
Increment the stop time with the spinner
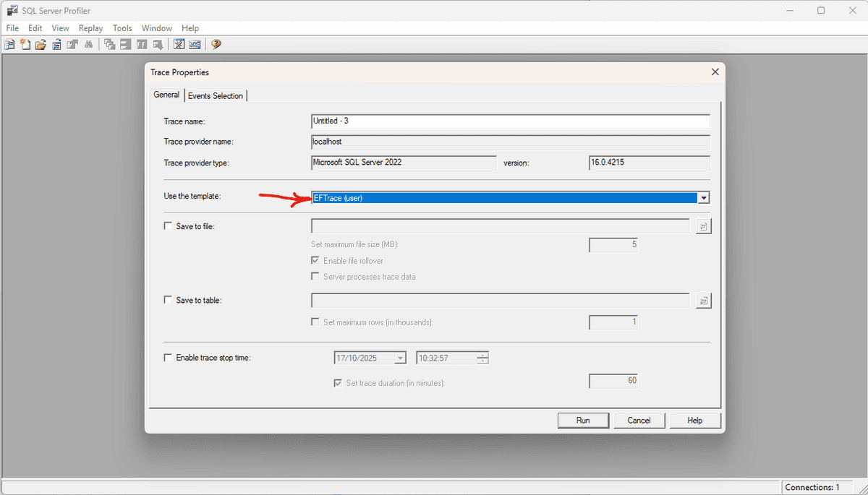tap(482, 355)
